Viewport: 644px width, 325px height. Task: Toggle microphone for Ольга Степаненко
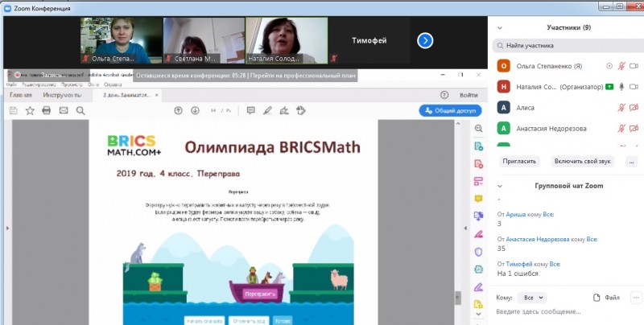(x=621, y=66)
